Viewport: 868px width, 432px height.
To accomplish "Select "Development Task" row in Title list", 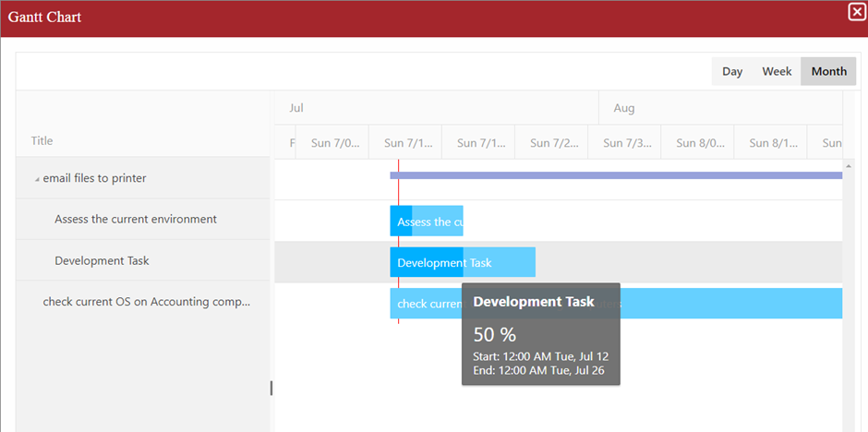I will [x=102, y=261].
